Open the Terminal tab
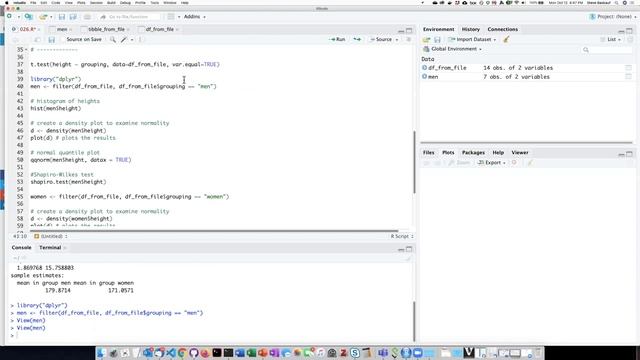 click(x=50, y=248)
